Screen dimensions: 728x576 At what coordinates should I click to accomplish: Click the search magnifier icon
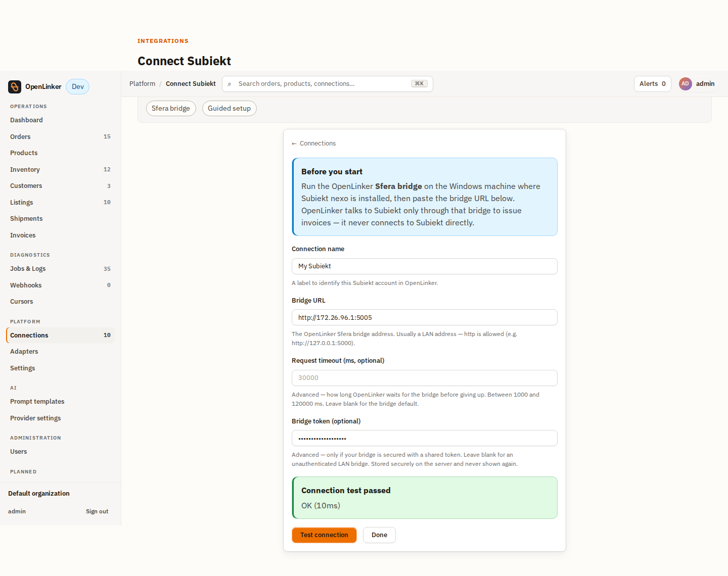click(x=230, y=84)
